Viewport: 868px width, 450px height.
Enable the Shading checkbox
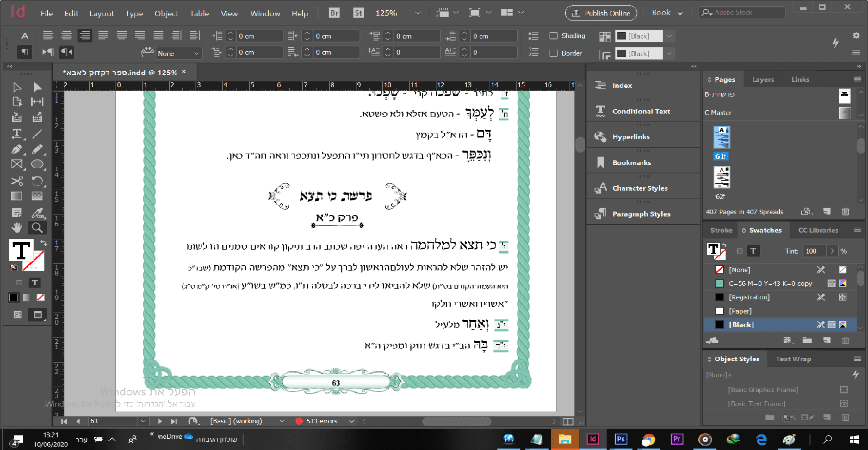coord(553,36)
